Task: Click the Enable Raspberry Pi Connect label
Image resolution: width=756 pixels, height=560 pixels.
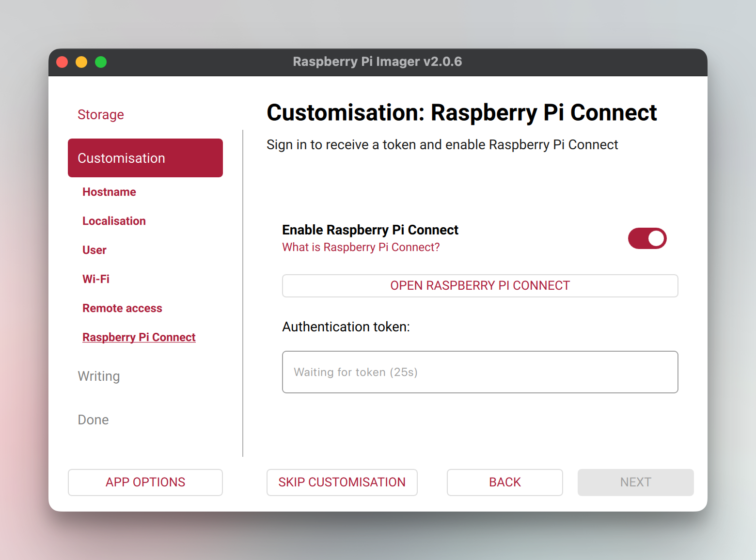Action: tap(370, 230)
